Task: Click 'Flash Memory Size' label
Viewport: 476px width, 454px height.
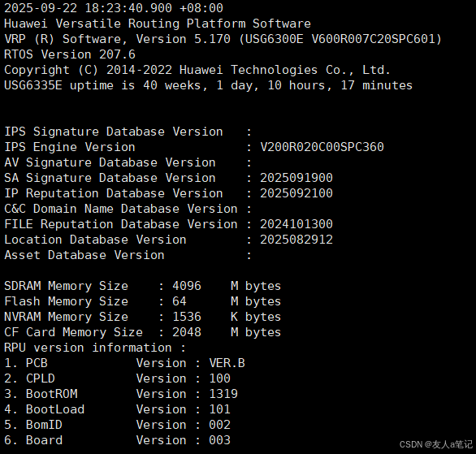Action: [66, 301]
